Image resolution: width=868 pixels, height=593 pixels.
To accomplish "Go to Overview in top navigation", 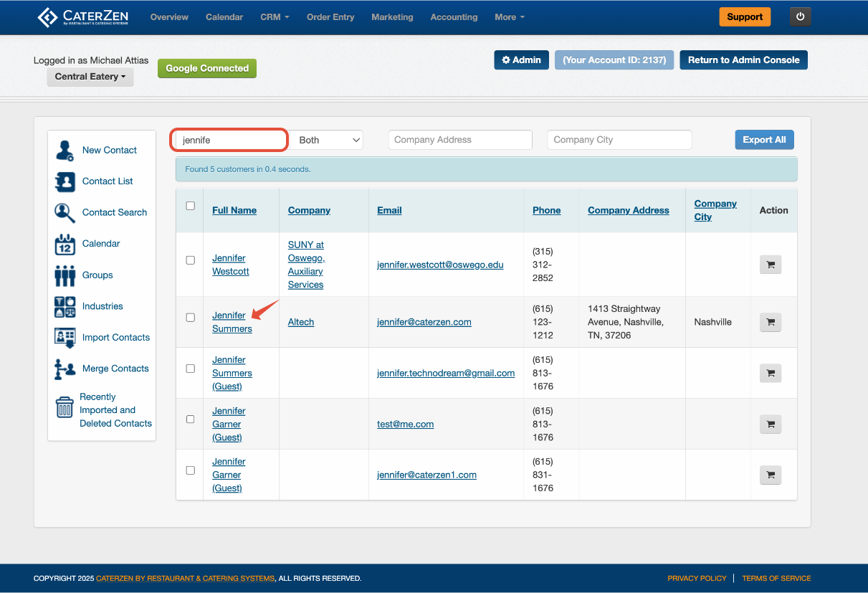I will [169, 17].
